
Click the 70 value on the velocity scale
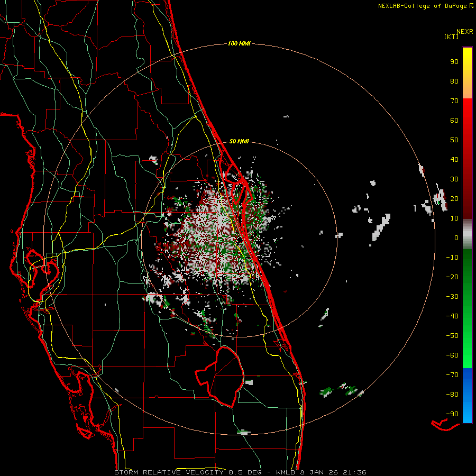click(x=454, y=101)
